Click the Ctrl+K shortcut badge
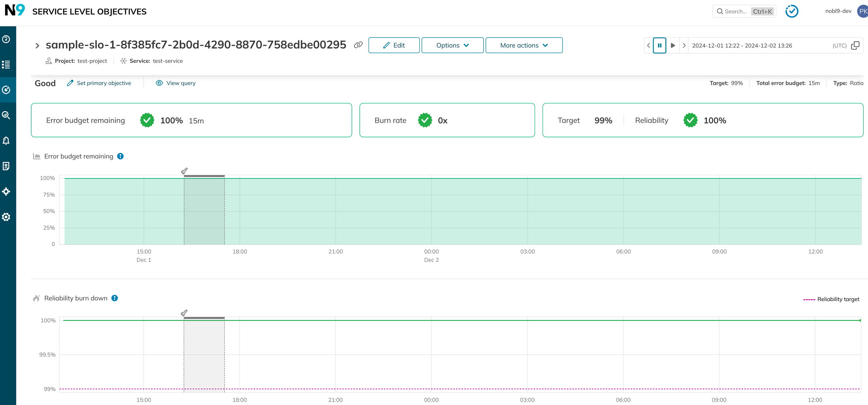Screen dimensions: 868x405 pyautogui.click(x=762, y=11)
